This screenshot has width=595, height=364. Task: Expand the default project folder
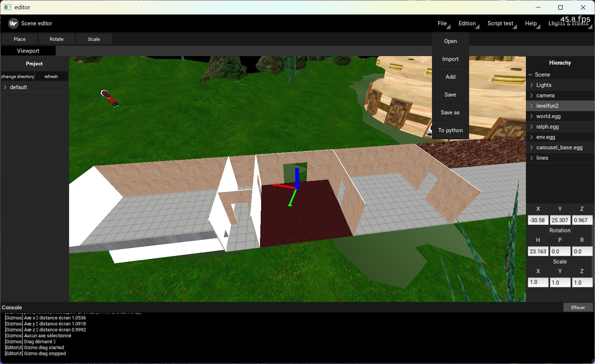(x=5, y=87)
